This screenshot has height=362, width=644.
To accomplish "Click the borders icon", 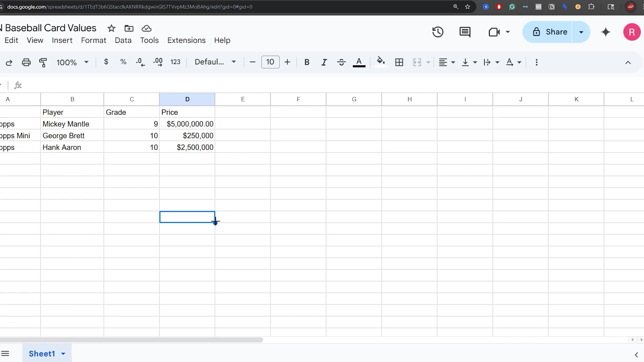I will coord(399,62).
